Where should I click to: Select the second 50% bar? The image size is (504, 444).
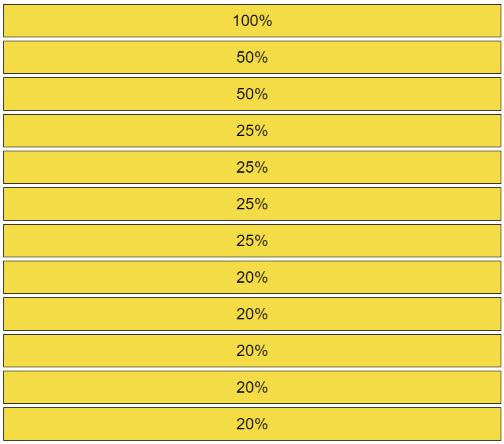(x=252, y=94)
